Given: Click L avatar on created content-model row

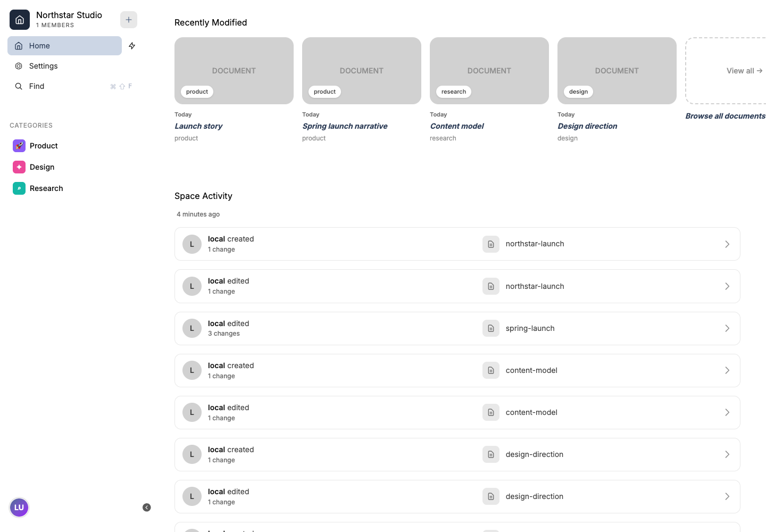Looking at the screenshot, I should click(192, 370).
